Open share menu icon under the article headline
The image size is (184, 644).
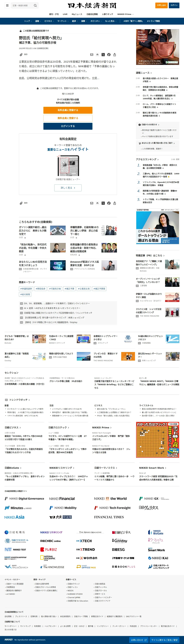tap(114, 54)
